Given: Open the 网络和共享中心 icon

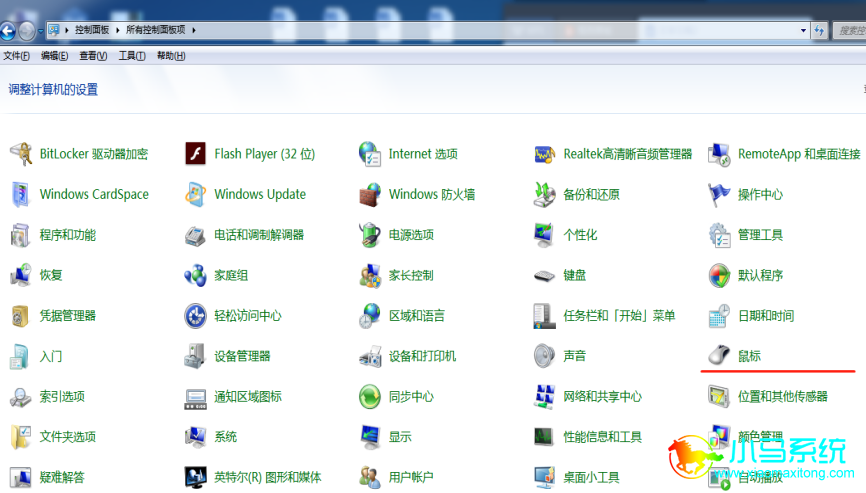Looking at the screenshot, I should (x=545, y=396).
